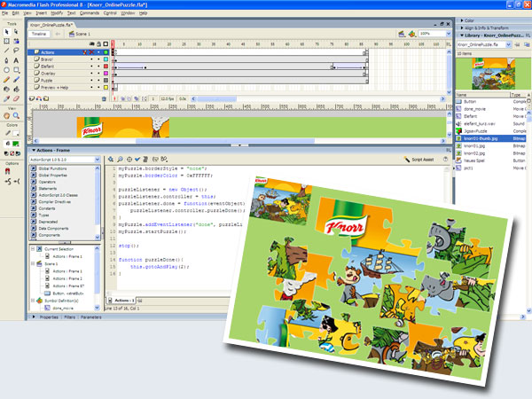The width and height of the screenshot is (532, 399).
Task: Click the Actions : 1 script tab
Action: [x=121, y=301]
